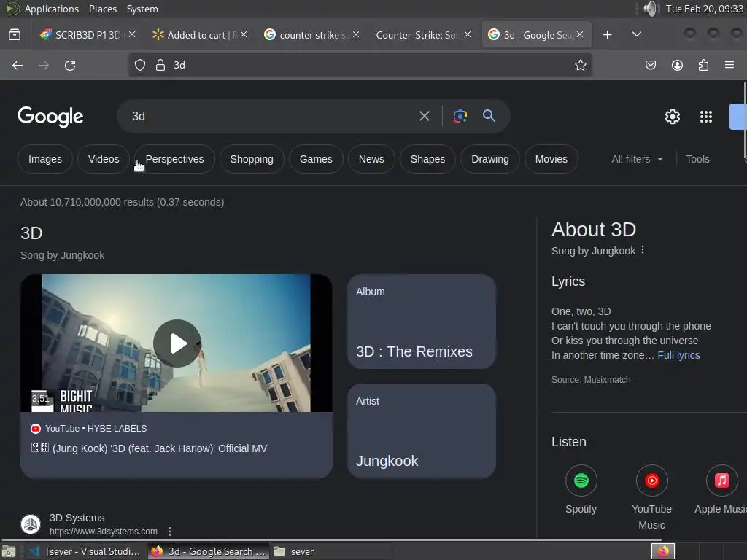Click the volume speaker icon
Screen dimensions: 747x560
tap(650, 9)
